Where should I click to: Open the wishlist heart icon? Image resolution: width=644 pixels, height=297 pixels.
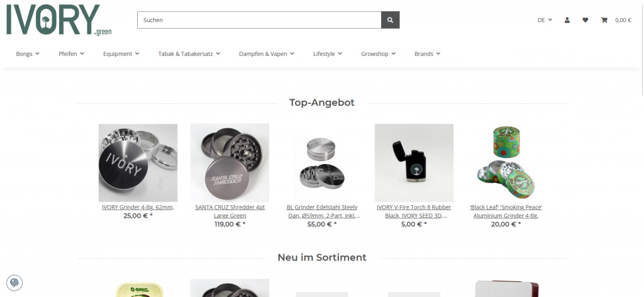586,20
